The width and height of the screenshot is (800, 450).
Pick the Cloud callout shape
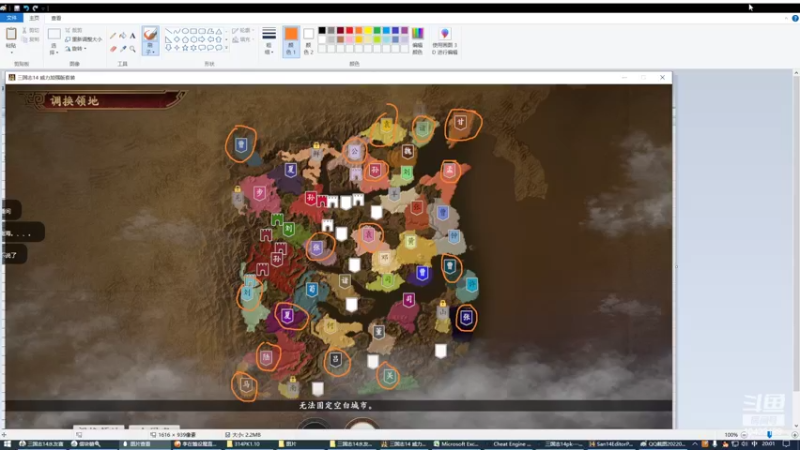click(218, 47)
